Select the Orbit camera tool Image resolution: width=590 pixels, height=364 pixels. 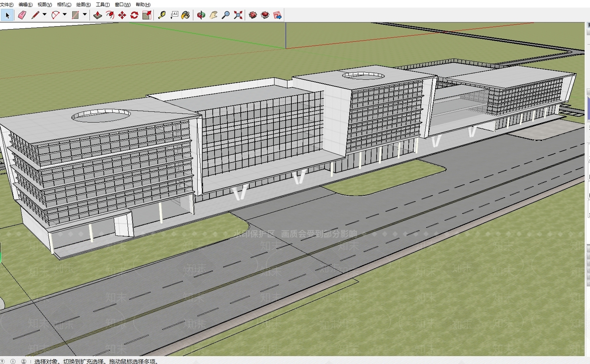pyautogui.click(x=201, y=15)
